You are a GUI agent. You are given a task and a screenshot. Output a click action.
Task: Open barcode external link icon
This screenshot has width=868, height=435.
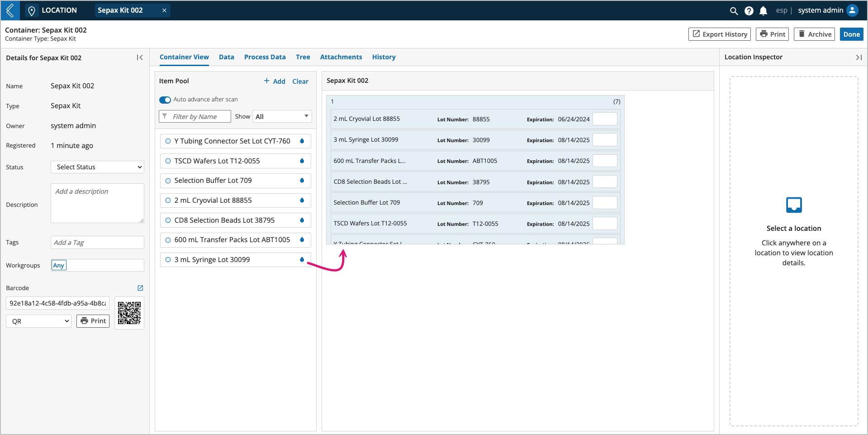[140, 288]
